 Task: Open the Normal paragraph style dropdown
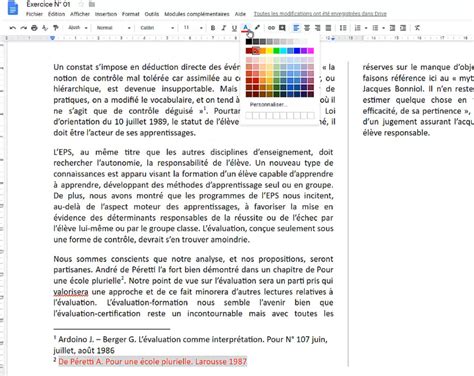(113, 28)
